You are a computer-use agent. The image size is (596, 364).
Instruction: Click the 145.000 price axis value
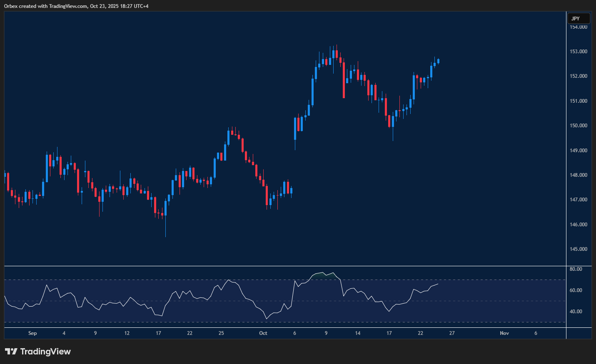click(x=579, y=249)
